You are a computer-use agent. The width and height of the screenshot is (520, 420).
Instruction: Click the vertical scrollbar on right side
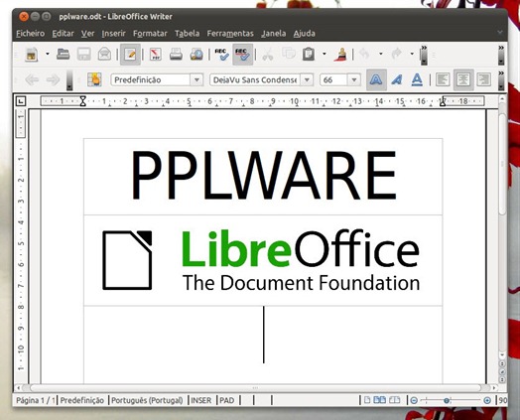pyautogui.click(x=502, y=164)
